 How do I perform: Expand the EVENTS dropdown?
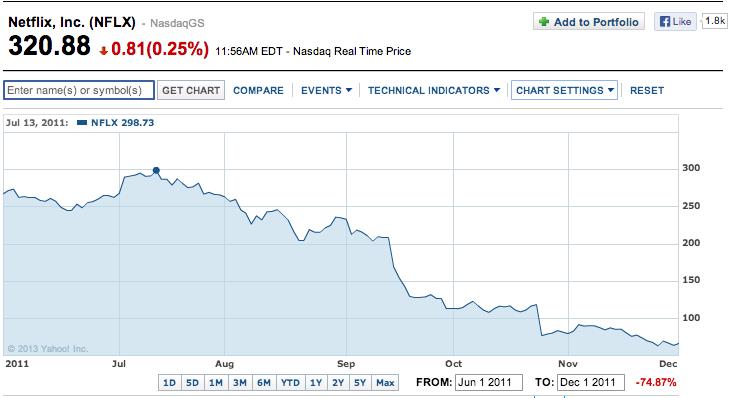[x=326, y=90]
